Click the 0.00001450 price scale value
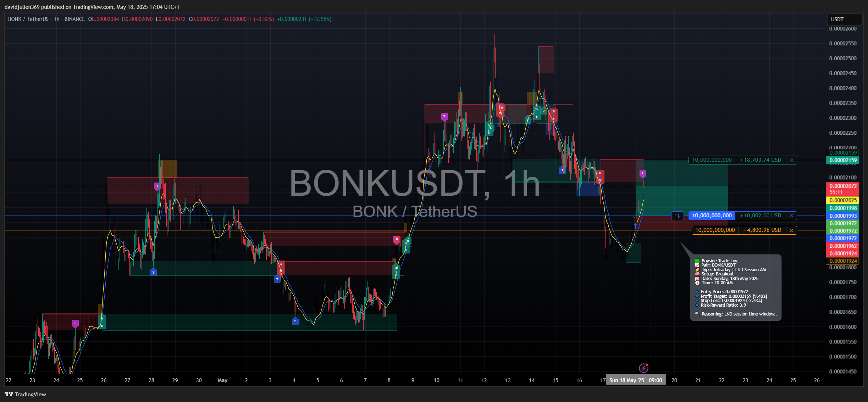The height and width of the screenshot is (402, 868). point(843,372)
